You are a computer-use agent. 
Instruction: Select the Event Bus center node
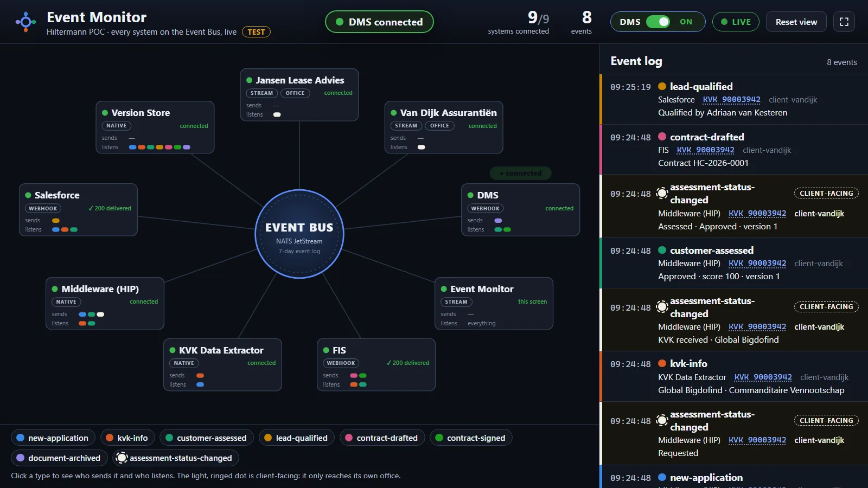tap(299, 234)
